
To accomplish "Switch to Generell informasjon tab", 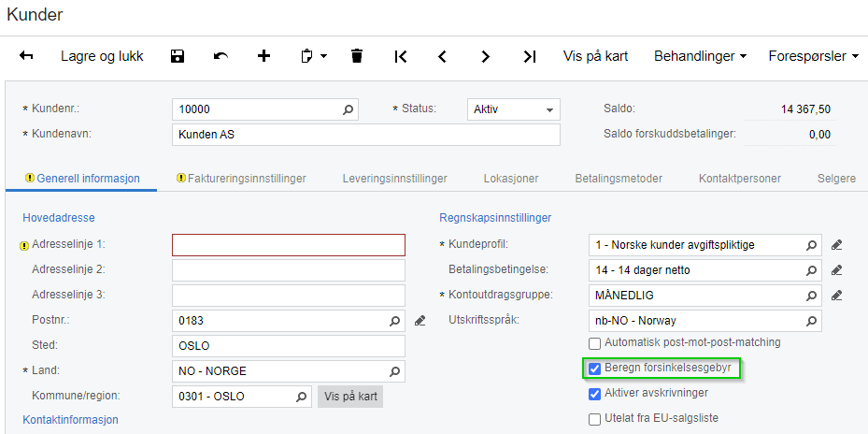I will 82,179.
